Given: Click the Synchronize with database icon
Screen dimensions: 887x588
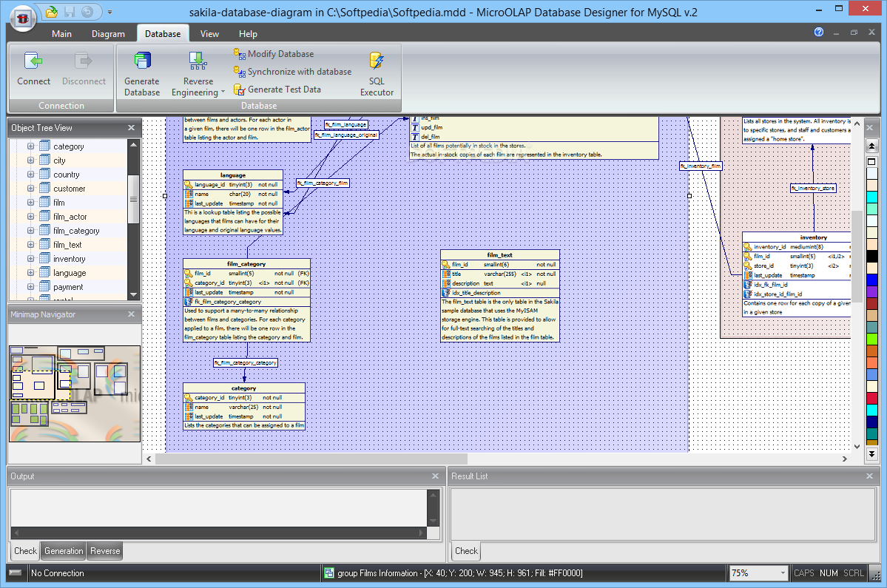Looking at the screenshot, I should point(239,72).
